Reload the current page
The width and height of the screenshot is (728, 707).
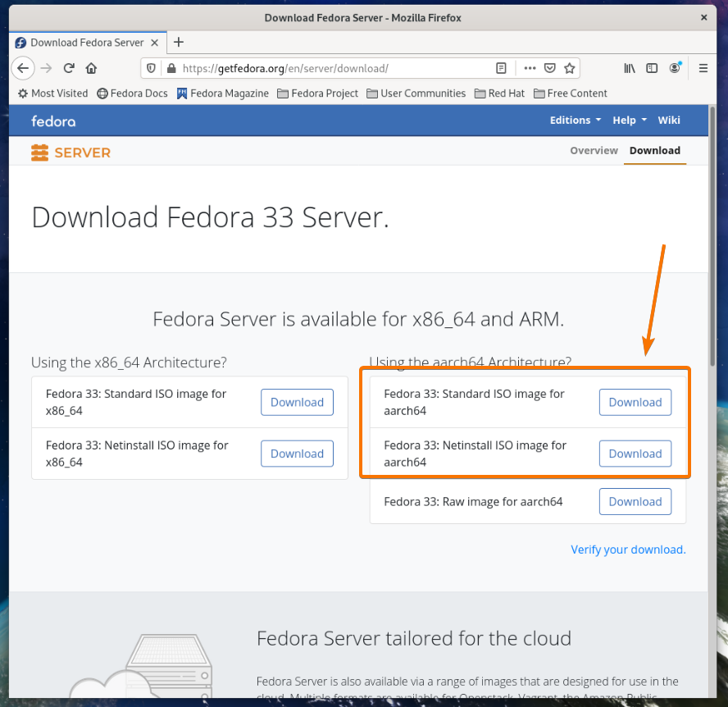pyautogui.click(x=70, y=68)
